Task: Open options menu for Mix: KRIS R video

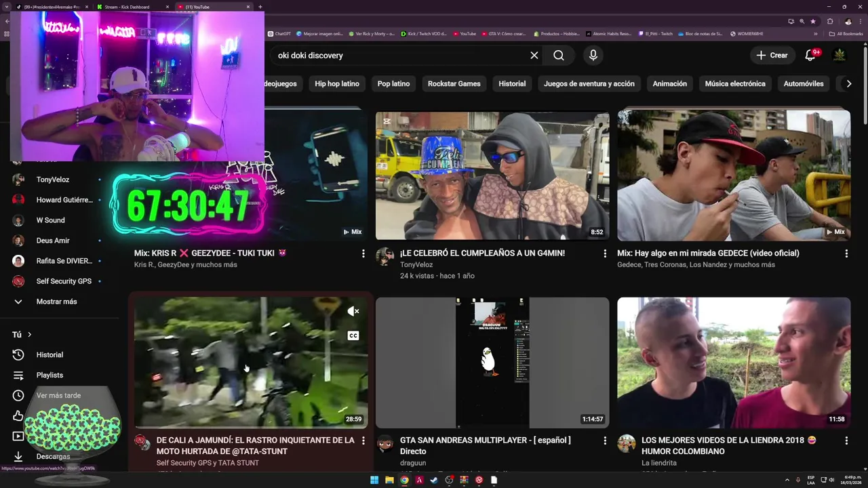Action: [x=363, y=253]
